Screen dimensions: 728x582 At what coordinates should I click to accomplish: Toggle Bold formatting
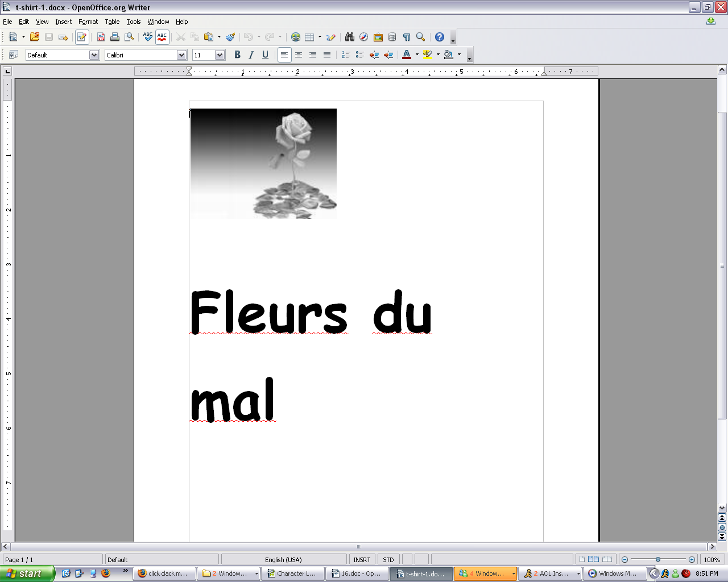(x=237, y=55)
